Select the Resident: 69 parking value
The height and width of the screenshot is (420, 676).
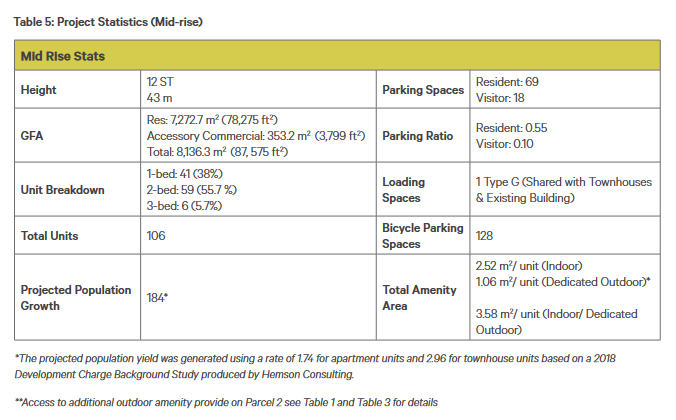(507, 82)
